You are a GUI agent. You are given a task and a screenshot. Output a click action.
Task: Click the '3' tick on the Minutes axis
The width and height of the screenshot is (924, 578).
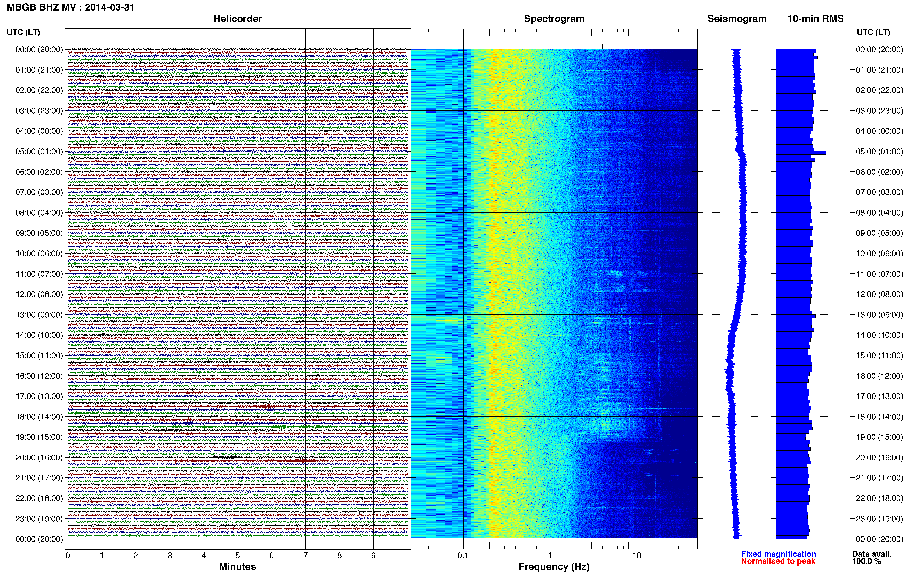pos(170,556)
